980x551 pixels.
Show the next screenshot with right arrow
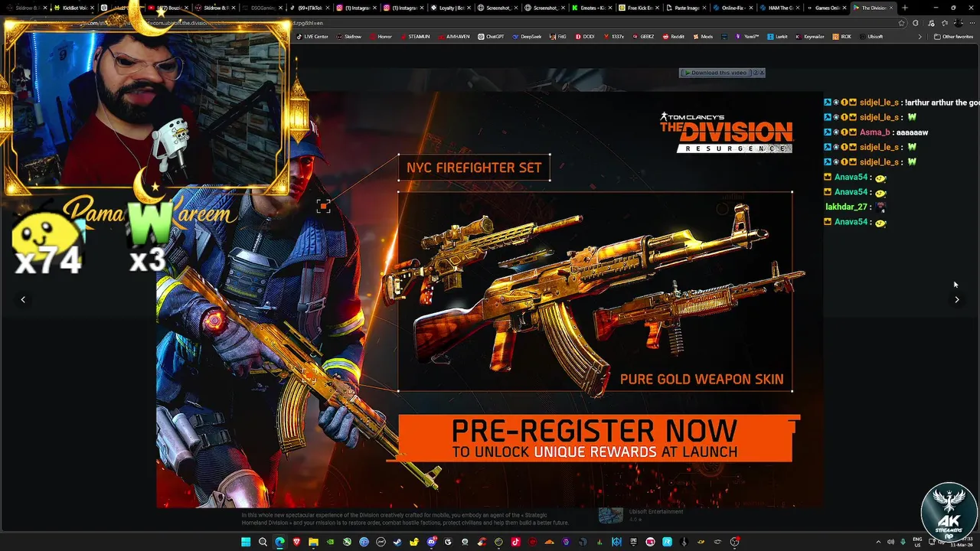point(956,300)
